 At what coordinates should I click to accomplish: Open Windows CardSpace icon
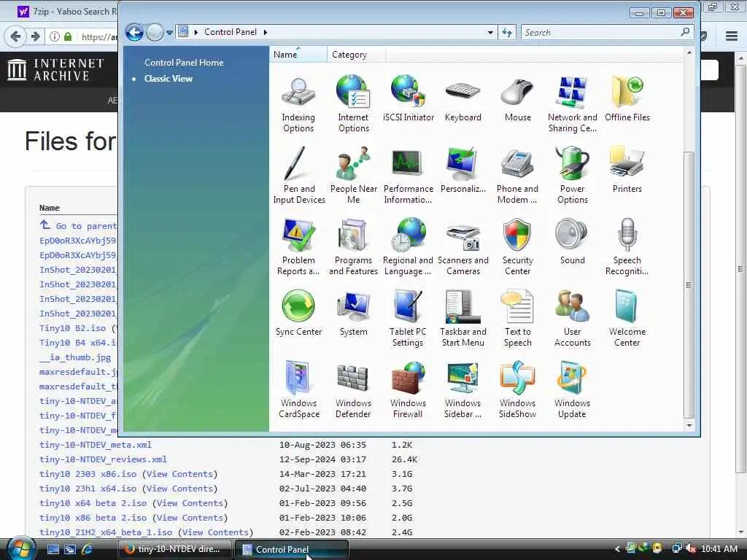click(298, 389)
